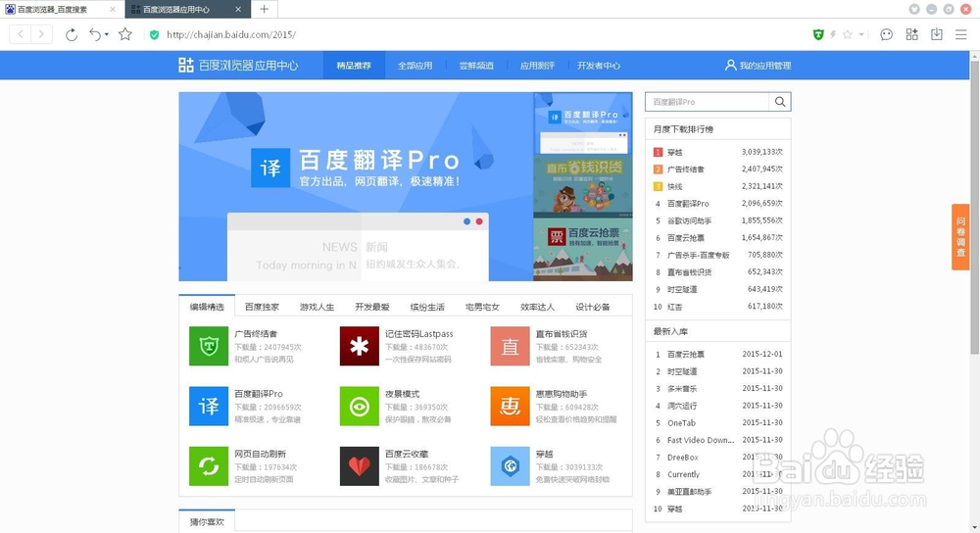Click the browser back arrow
Viewport: 980px width, 533px height.
point(21,34)
